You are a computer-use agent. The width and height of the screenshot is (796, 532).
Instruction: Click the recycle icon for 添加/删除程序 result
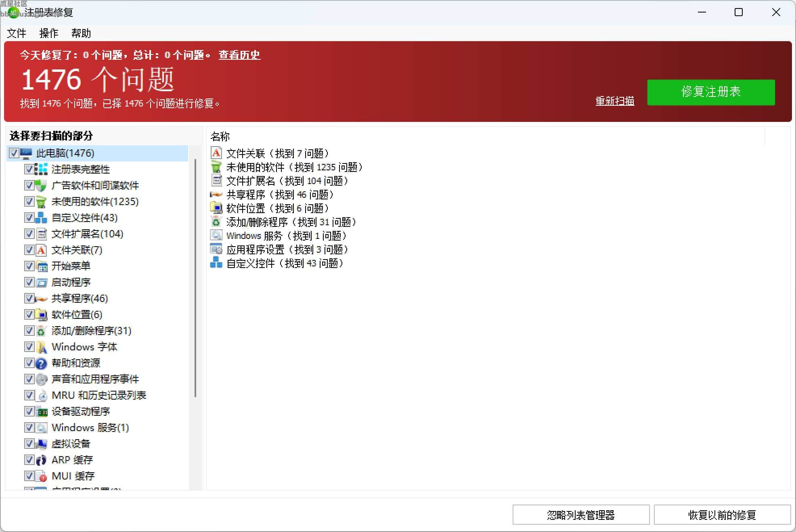pyautogui.click(x=216, y=222)
